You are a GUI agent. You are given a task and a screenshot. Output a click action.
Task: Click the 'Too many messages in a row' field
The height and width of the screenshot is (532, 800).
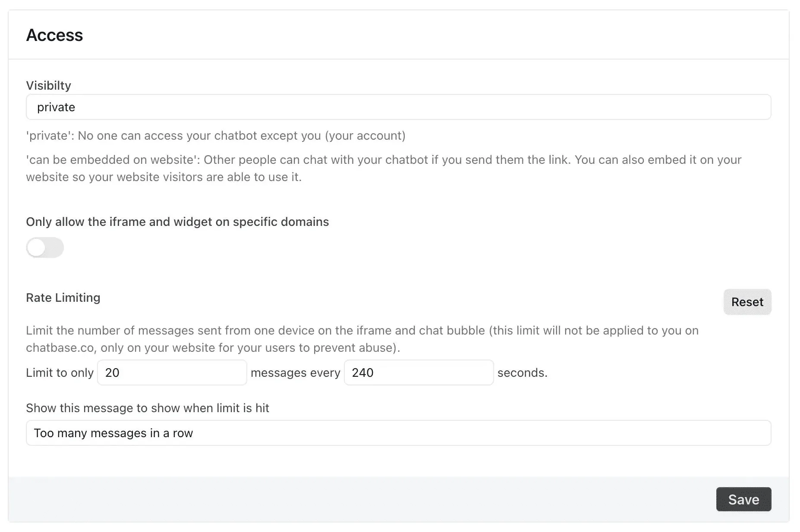tap(398, 433)
